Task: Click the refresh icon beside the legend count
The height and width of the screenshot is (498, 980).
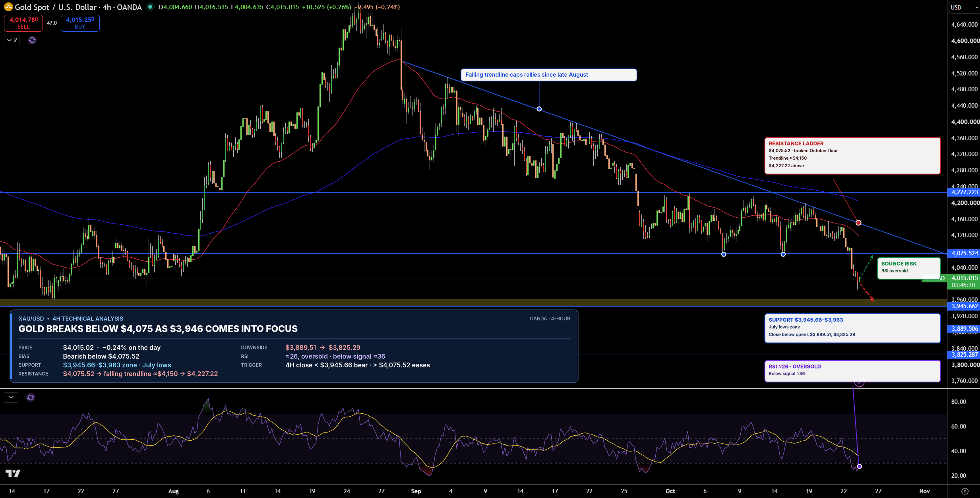Action: [32, 40]
